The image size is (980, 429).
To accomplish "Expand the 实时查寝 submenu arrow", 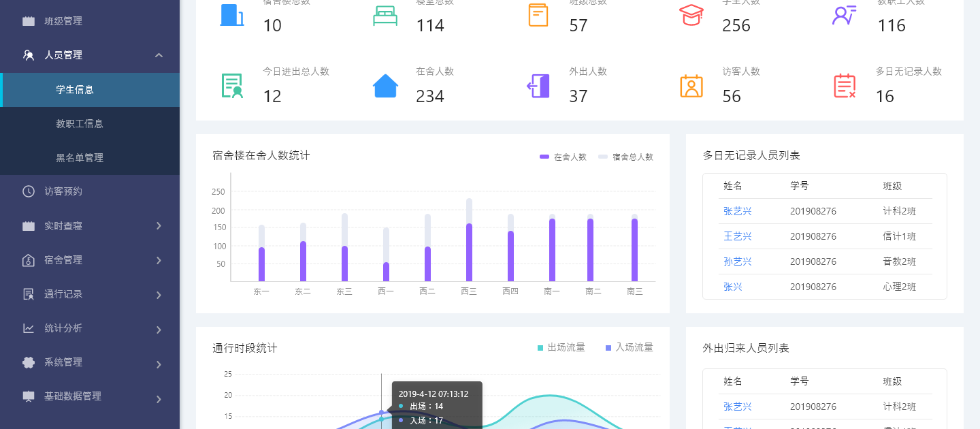I will click(x=159, y=225).
